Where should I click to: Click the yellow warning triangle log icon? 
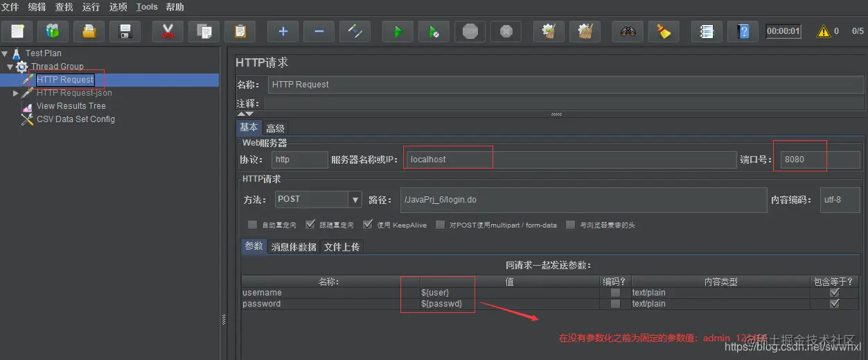tap(823, 31)
